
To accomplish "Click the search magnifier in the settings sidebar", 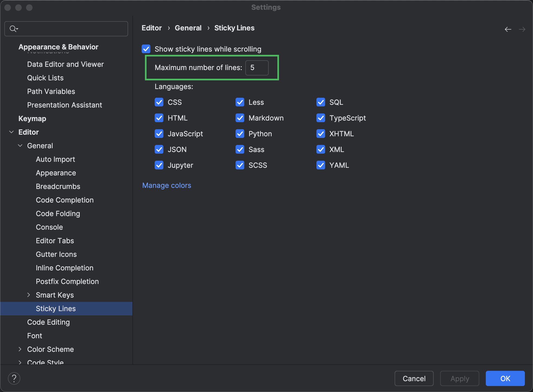I will point(13,29).
